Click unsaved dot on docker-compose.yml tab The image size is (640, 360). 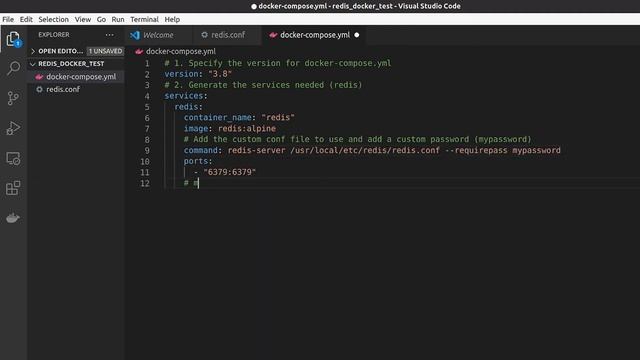[357, 35]
